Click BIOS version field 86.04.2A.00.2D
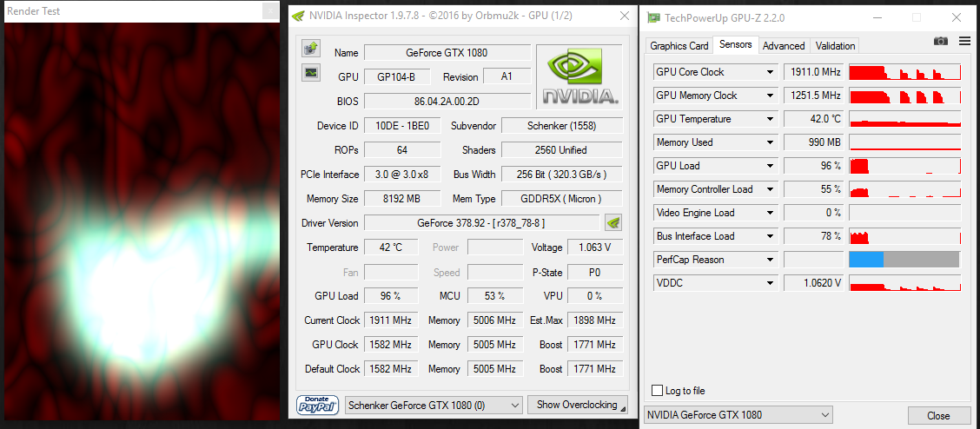This screenshot has width=980, height=429. pyautogui.click(x=447, y=101)
